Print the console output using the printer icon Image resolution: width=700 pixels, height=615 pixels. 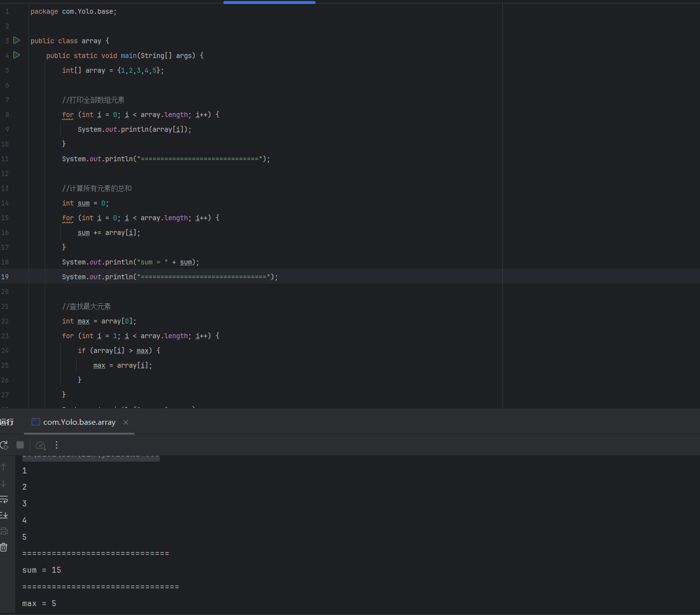pyautogui.click(x=3, y=531)
